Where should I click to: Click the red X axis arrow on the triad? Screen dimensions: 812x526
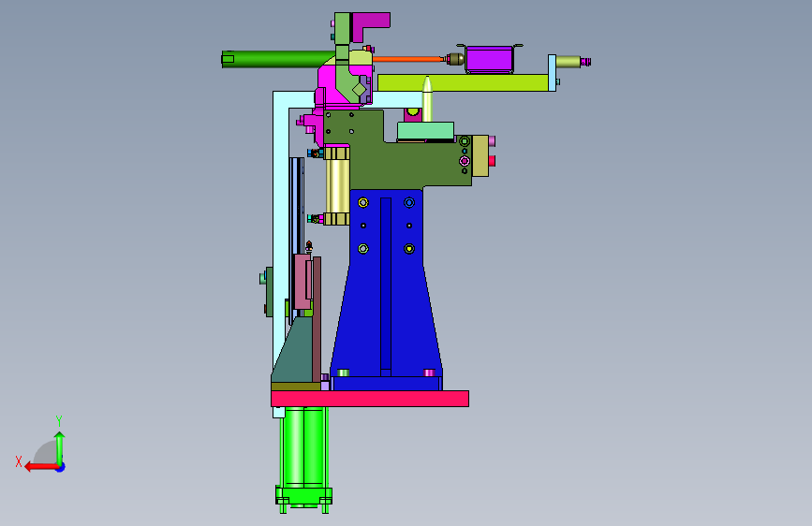click(x=40, y=467)
